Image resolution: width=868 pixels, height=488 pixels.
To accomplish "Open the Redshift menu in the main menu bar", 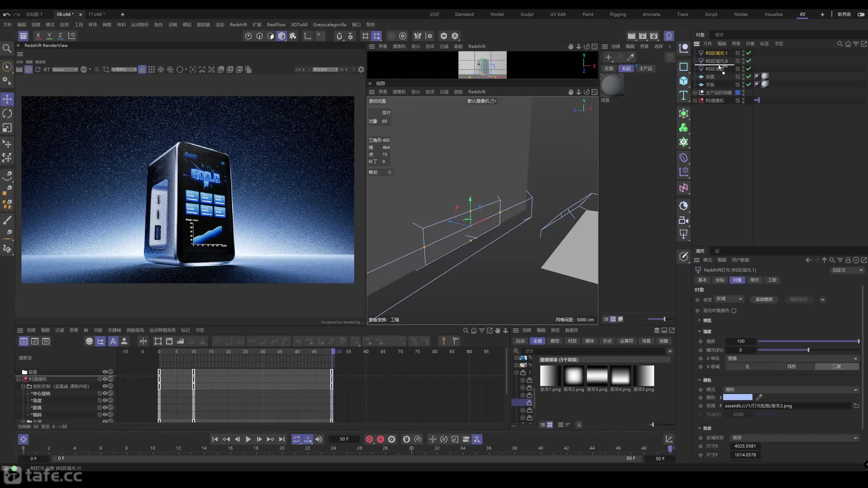I will 238,25.
